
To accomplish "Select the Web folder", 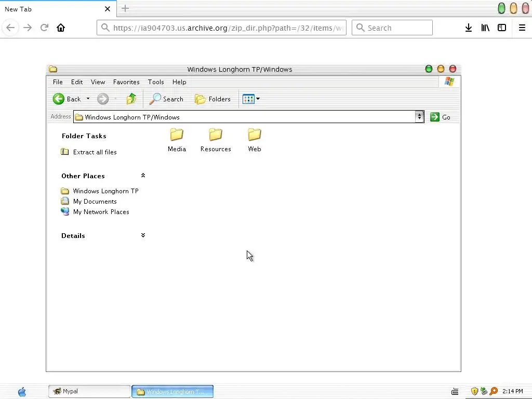I will (x=255, y=140).
